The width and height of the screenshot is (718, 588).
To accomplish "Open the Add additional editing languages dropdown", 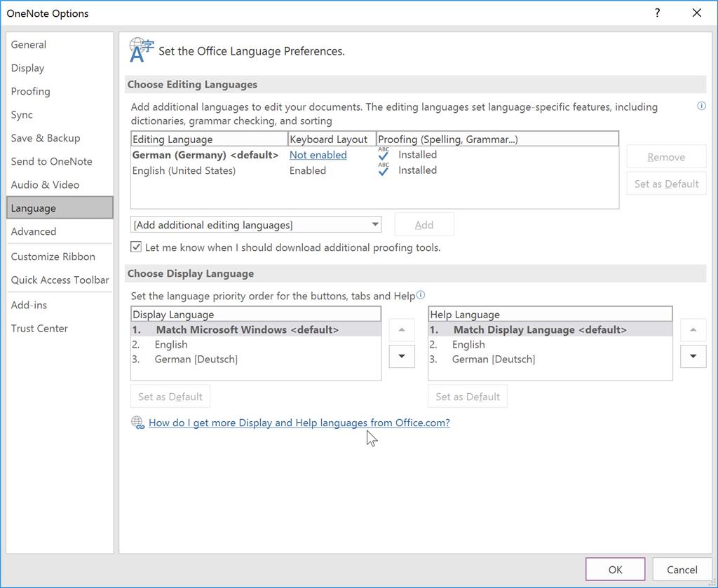I will pos(375,224).
